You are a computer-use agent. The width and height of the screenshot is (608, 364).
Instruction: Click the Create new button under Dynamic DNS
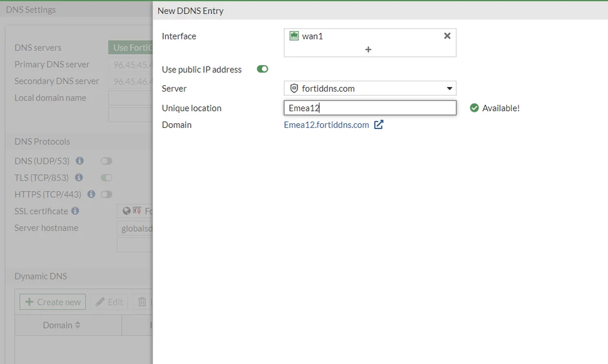(53, 302)
